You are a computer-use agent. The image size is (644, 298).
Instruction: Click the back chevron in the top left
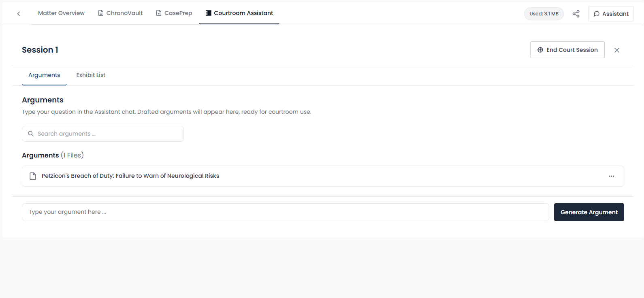[x=19, y=13]
